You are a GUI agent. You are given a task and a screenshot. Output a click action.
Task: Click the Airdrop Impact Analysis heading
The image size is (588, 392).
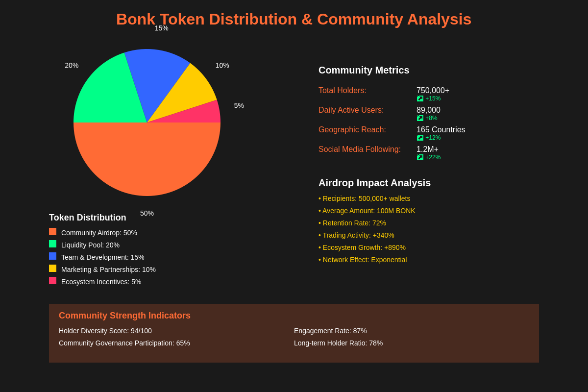pyautogui.click(x=374, y=183)
